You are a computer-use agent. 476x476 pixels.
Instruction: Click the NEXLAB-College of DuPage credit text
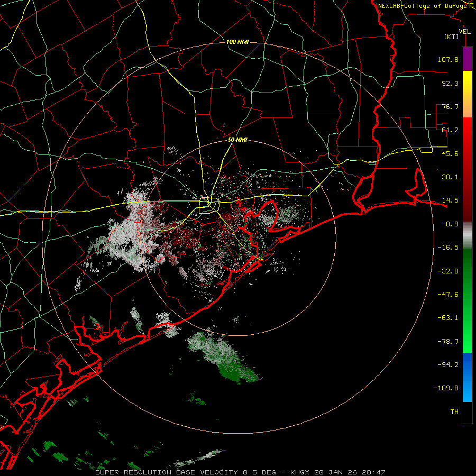pyautogui.click(x=423, y=6)
